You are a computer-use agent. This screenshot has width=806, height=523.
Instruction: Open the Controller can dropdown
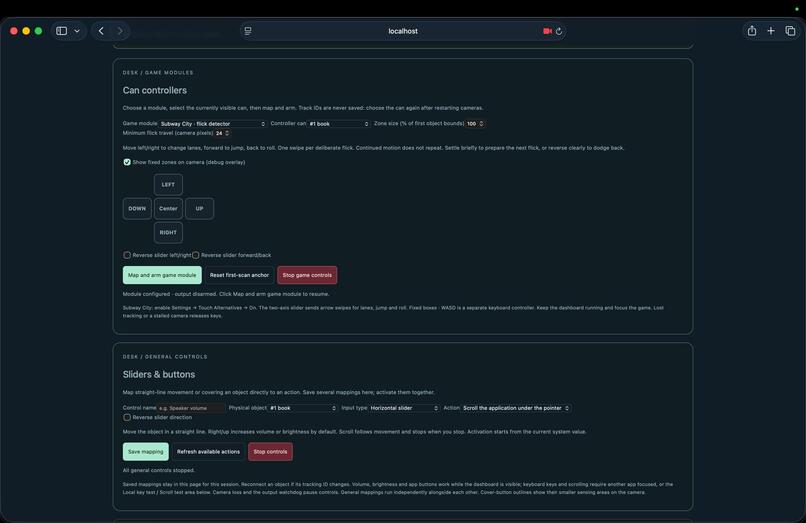click(339, 124)
